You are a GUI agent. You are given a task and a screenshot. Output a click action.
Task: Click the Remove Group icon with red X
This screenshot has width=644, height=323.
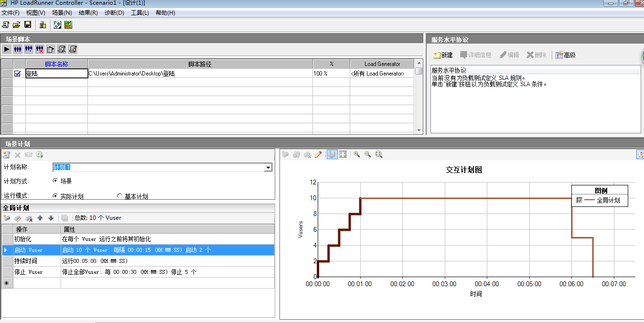pos(40,49)
